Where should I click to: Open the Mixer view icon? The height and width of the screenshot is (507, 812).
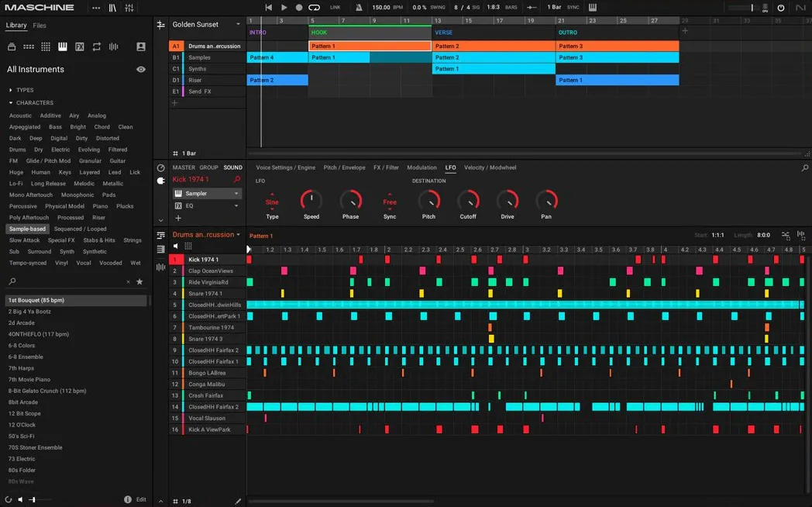[129, 8]
